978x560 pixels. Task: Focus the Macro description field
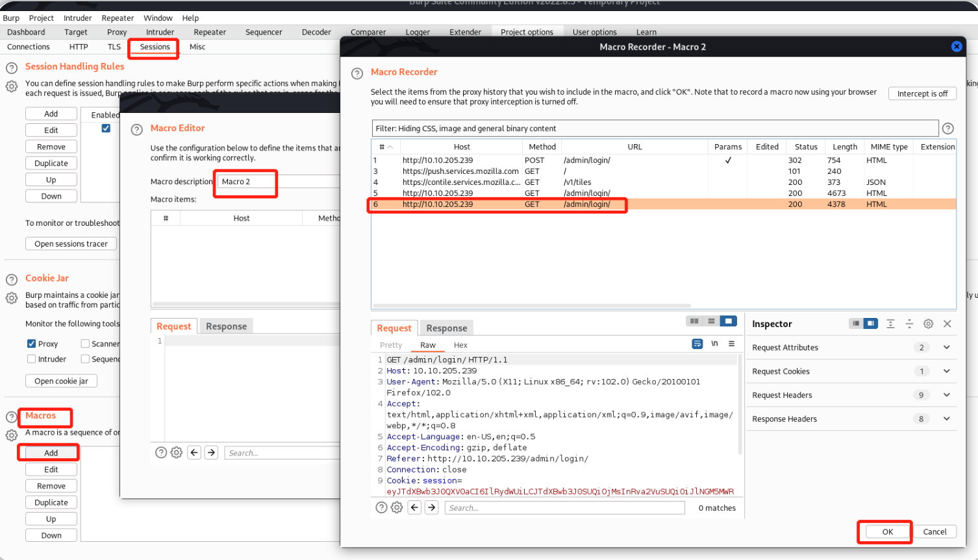[279, 182]
